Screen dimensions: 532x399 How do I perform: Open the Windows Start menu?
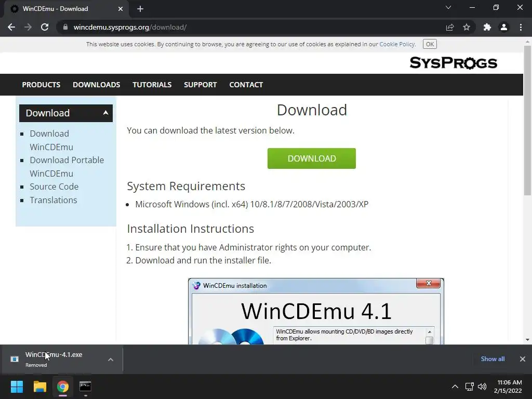coord(17,387)
